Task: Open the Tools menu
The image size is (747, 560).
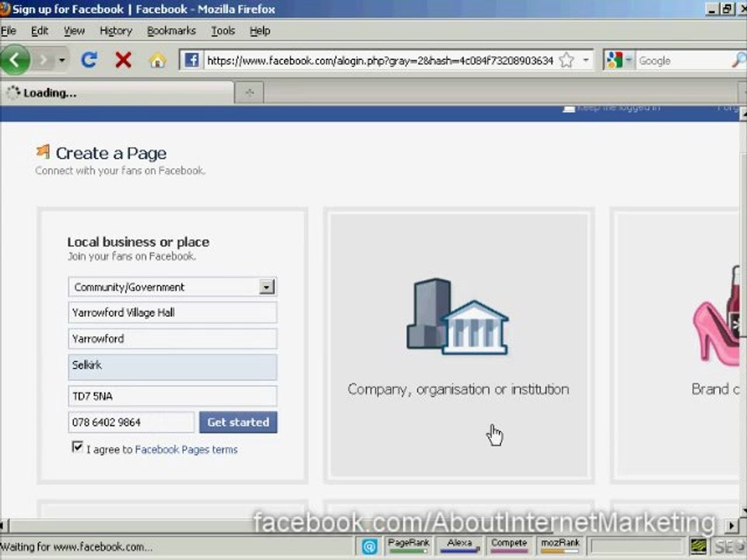Action: [223, 31]
